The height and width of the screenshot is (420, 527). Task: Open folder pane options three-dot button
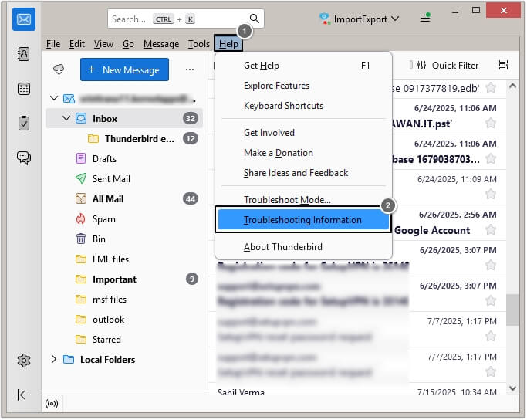tap(190, 69)
